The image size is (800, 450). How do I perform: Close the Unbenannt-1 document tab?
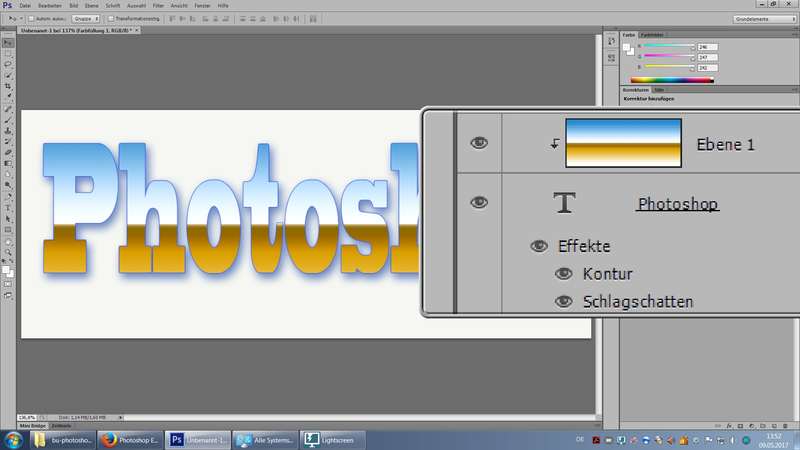pyautogui.click(x=137, y=31)
